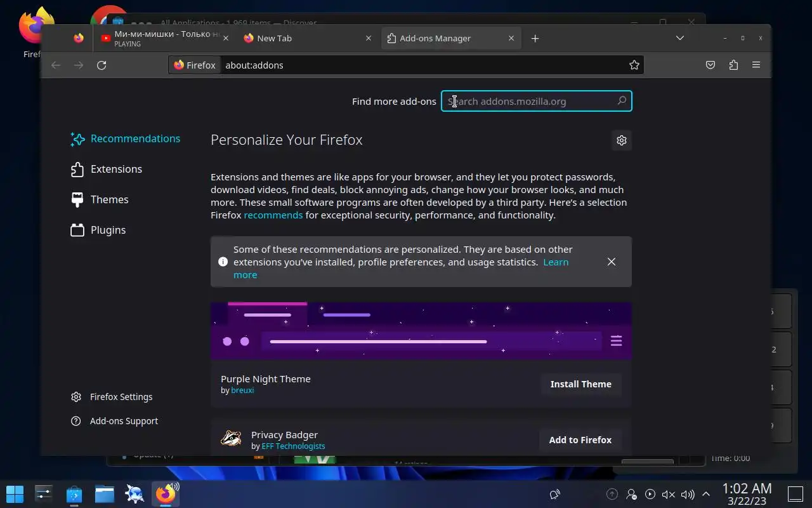This screenshot has height=508, width=812.
Task: Open the breuxi author link
Action: [x=242, y=391]
